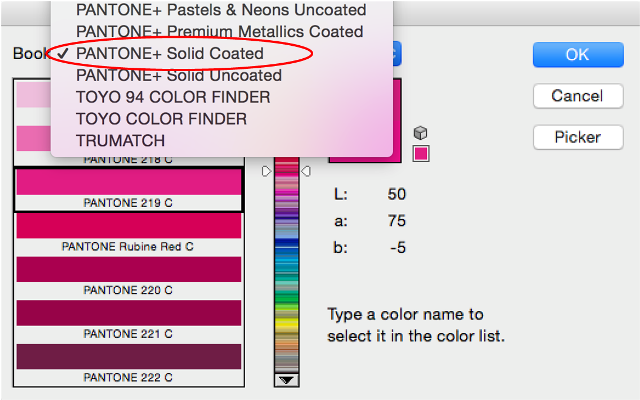Click the PANTONE 218 C label

tap(128, 160)
